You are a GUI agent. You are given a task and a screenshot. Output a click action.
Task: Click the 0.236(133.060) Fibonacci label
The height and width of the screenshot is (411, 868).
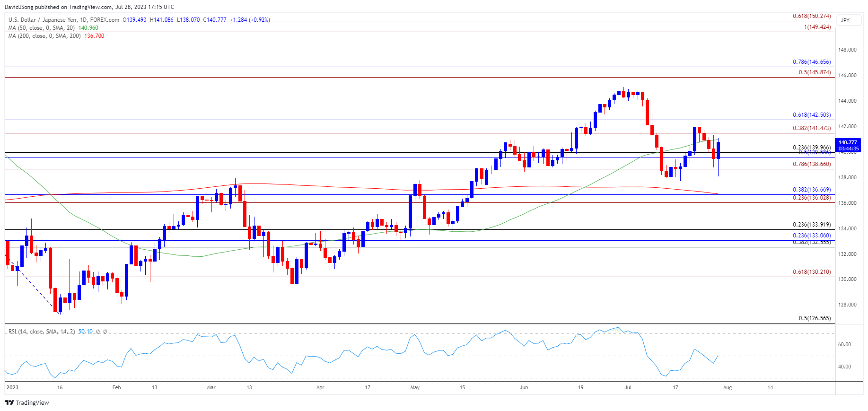click(x=812, y=236)
